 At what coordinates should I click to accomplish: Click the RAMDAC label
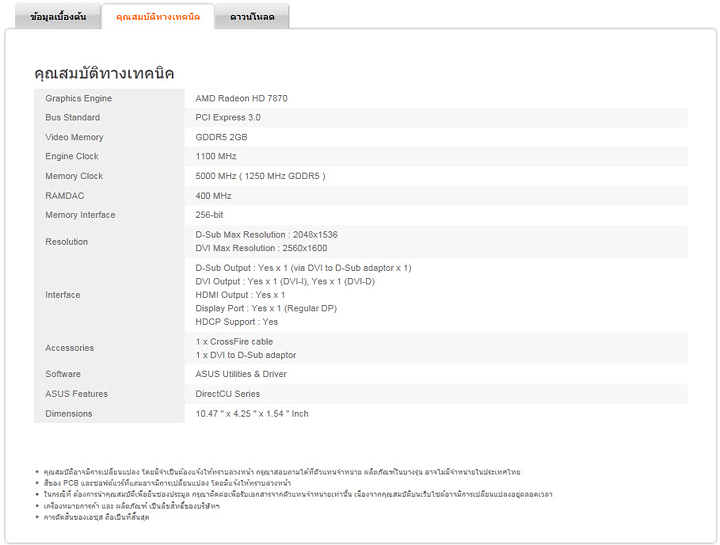[x=65, y=196]
